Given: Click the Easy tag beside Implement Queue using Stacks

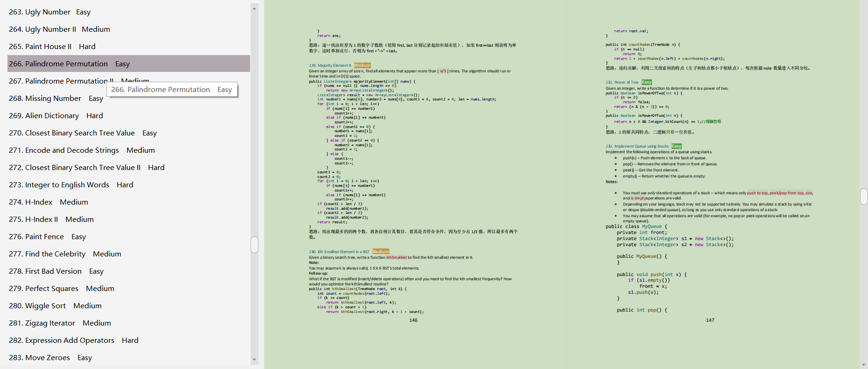Looking at the screenshot, I should (677, 146).
